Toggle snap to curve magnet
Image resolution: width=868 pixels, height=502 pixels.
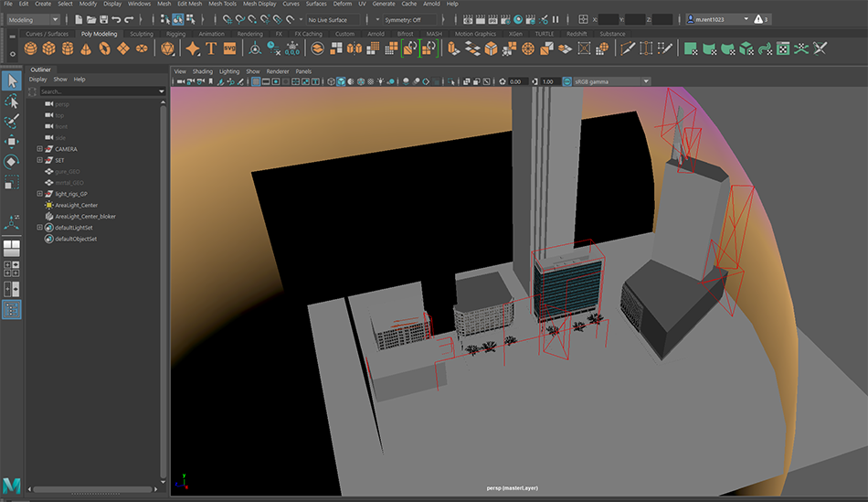coord(239,19)
